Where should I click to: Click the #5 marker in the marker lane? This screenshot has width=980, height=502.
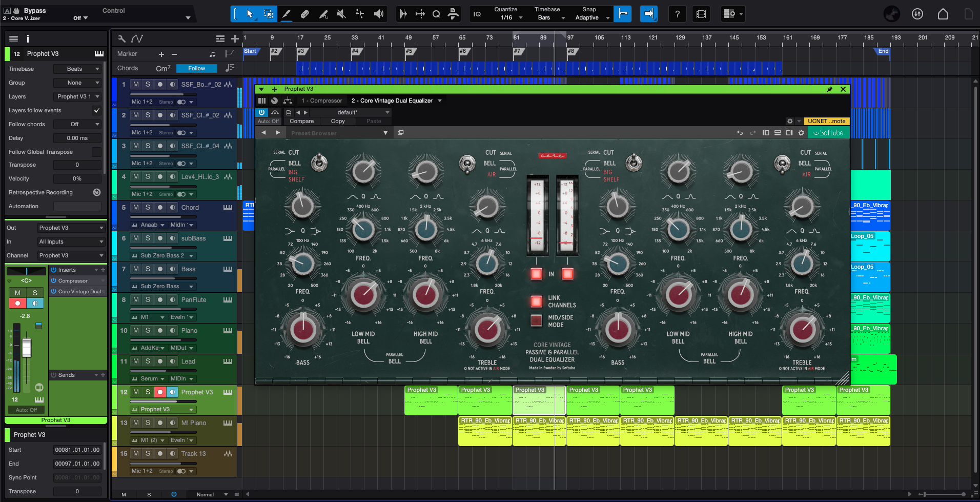(x=409, y=51)
